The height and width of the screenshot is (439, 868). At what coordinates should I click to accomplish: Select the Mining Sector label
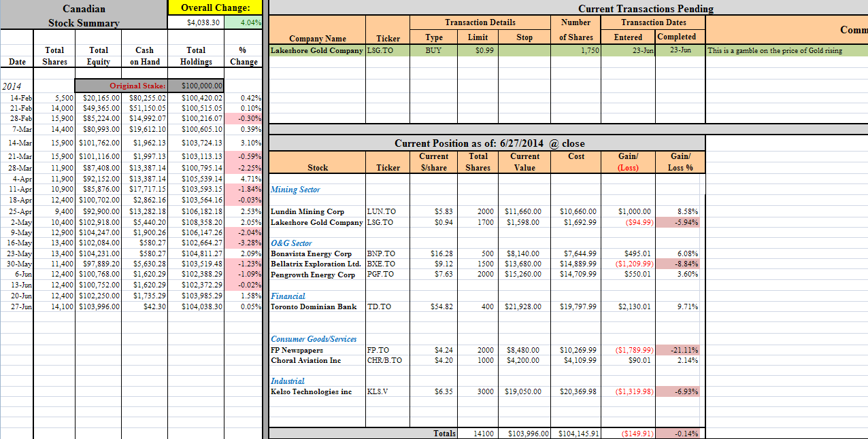(295, 190)
